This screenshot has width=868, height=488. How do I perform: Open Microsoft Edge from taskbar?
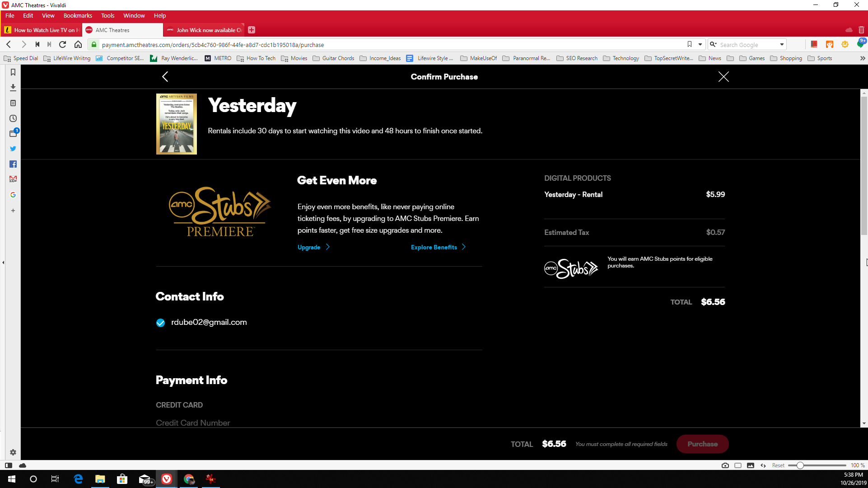(78, 479)
